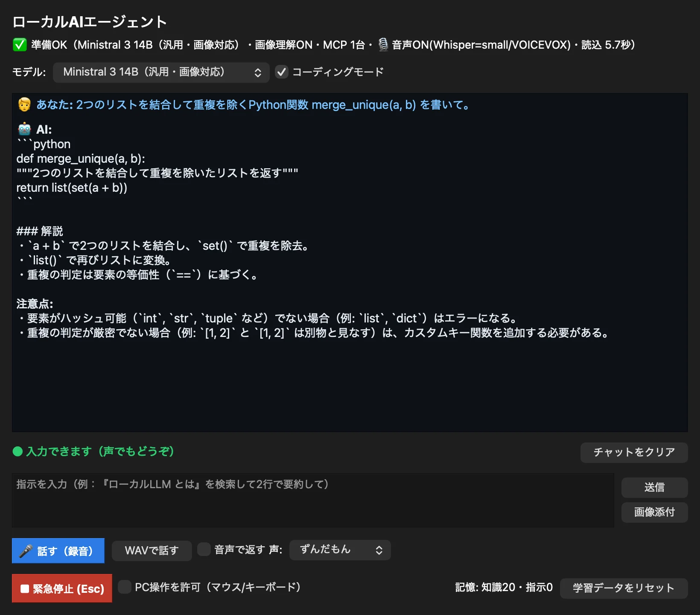Click the user message about merge_unique(a, b)
700x615 pixels.
pos(253,105)
